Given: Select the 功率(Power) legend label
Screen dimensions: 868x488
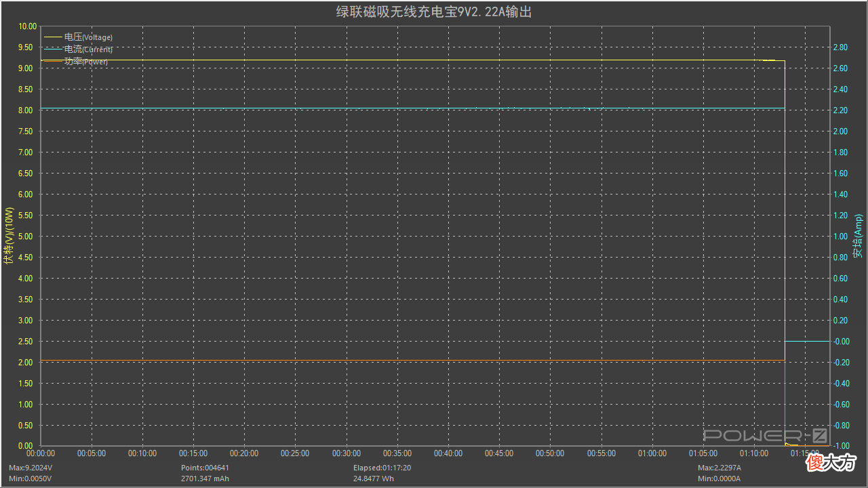Looking at the screenshot, I should click(x=85, y=62).
